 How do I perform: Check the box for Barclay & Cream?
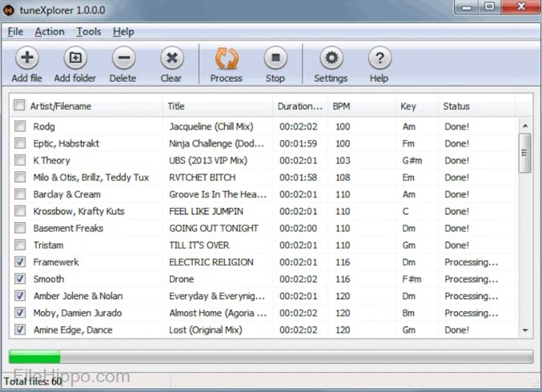click(x=20, y=194)
